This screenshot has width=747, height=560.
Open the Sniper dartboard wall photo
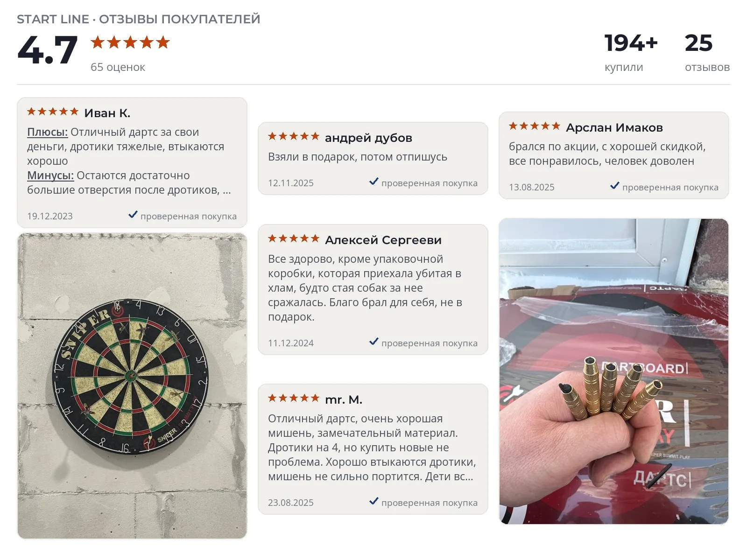(x=132, y=386)
